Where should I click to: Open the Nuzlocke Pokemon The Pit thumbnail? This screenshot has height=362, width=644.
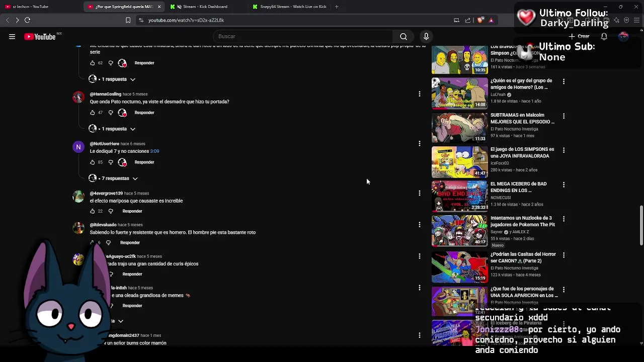tap(459, 231)
